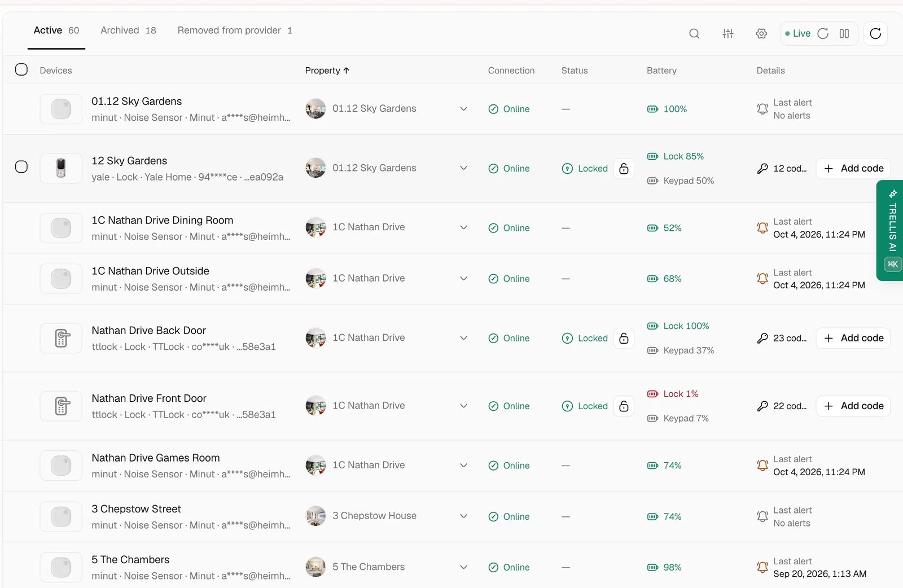Click Nathan Drive Front Door device thumbnail

tap(61, 406)
